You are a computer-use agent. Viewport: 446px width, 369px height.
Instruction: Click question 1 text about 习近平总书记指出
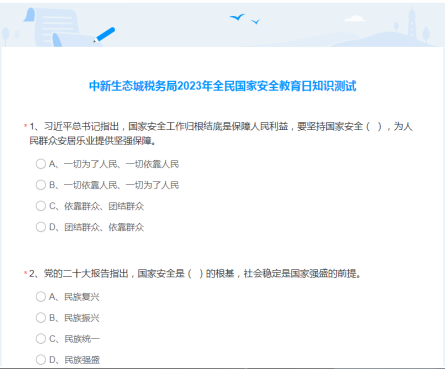221,134
